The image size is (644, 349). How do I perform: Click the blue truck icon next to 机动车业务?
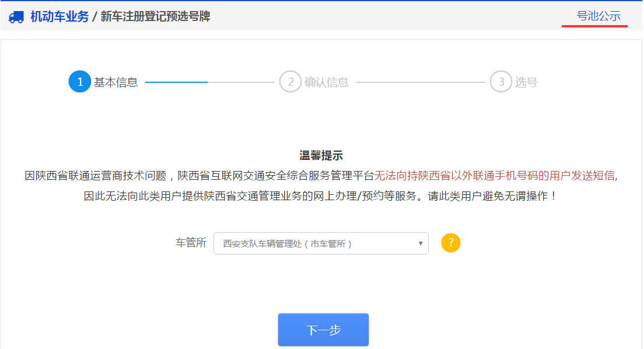click(16, 17)
